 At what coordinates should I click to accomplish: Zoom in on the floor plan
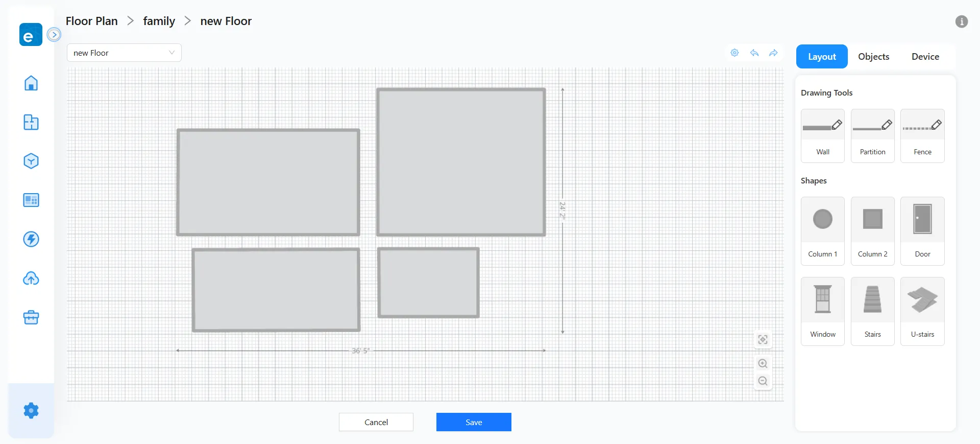pos(763,364)
